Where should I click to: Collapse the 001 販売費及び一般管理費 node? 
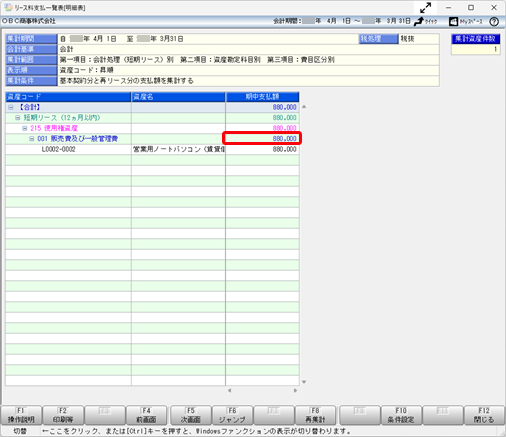(32, 139)
